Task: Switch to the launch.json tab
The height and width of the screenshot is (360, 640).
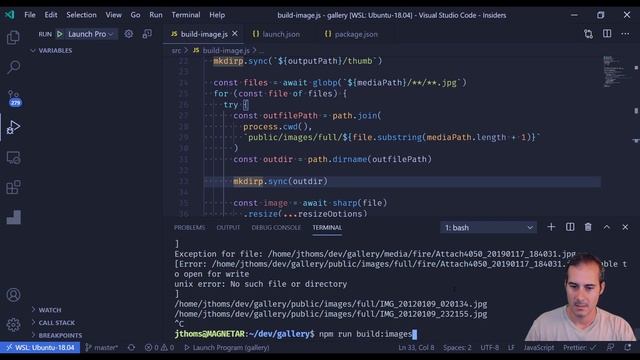Action: click(x=276, y=34)
